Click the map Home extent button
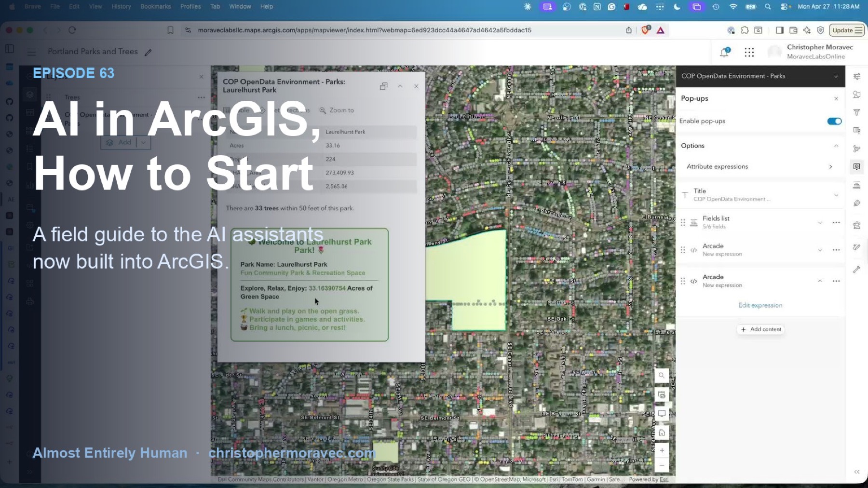Screen dimensions: 868x488 pyautogui.click(x=662, y=433)
